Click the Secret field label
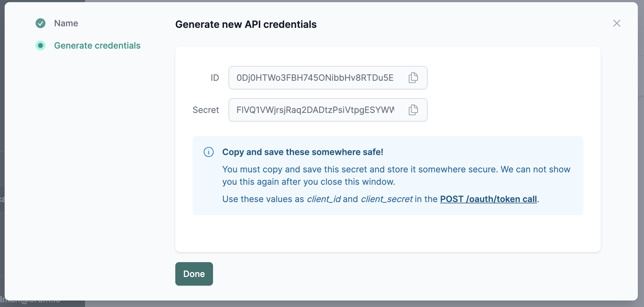The width and height of the screenshot is (644, 307). 206,110
